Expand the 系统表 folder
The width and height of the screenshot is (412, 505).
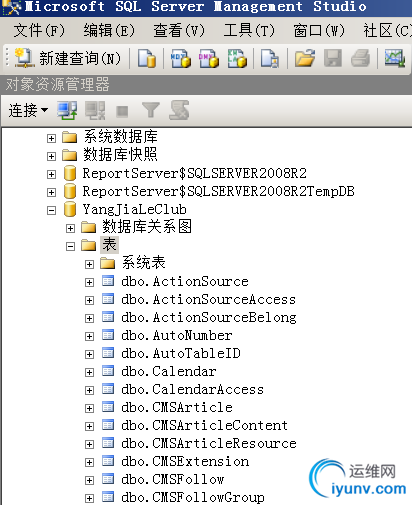(x=89, y=264)
